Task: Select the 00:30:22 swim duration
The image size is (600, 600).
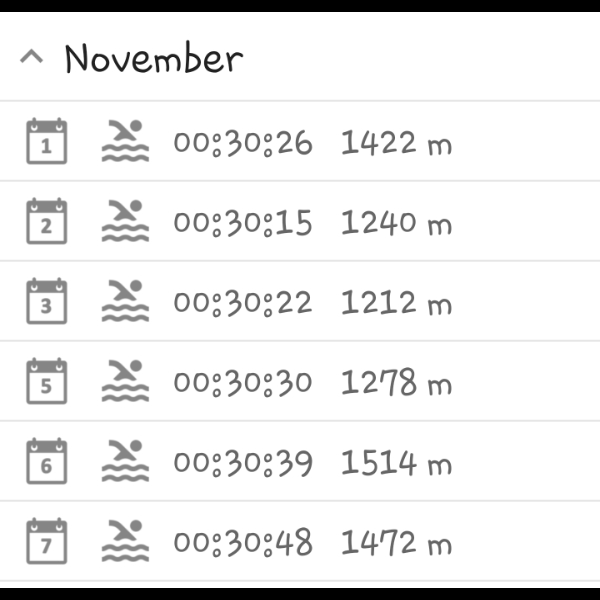Action: point(243,303)
